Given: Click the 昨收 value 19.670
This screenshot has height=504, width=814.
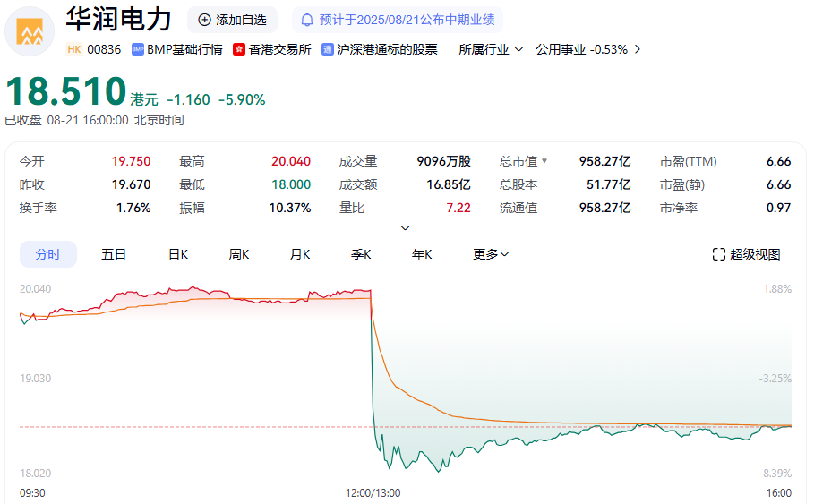Looking at the screenshot, I should click(132, 184).
